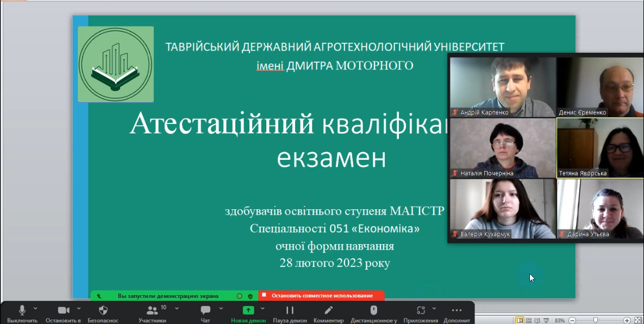644x324 pixels.
Task: Click Остановить совместное использование button
Action: pos(322,296)
